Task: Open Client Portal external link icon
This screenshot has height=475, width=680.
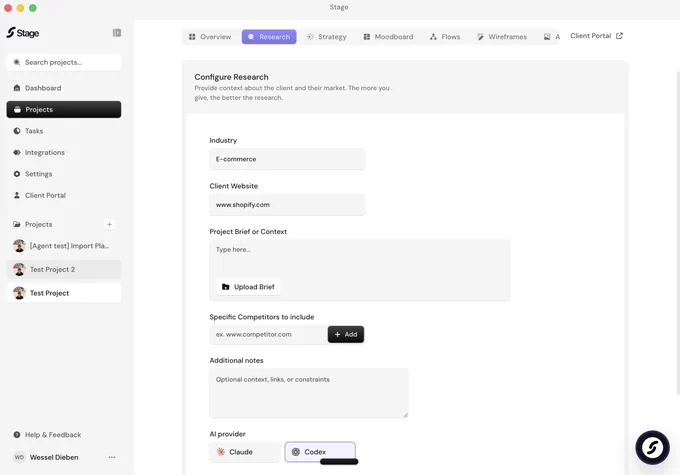Action: [619, 36]
